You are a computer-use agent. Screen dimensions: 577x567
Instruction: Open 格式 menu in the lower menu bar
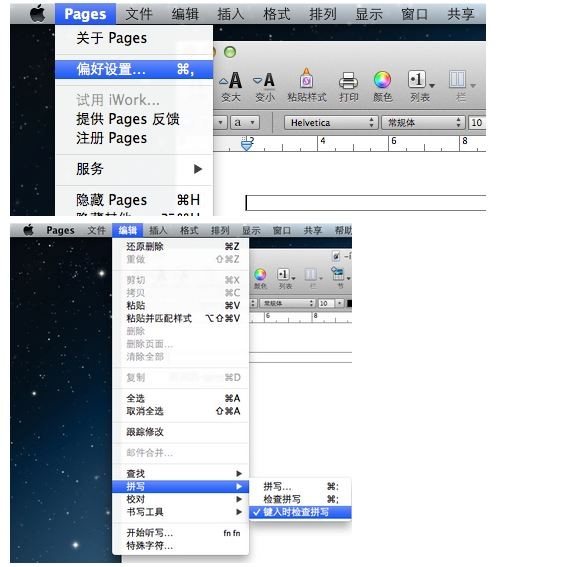pyautogui.click(x=189, y=230)
